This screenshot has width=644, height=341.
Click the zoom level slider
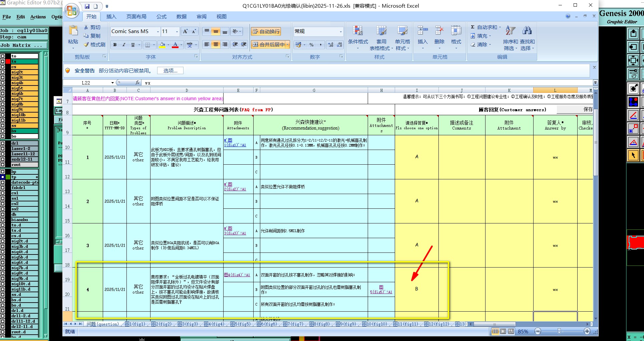[x=559, y=331]
